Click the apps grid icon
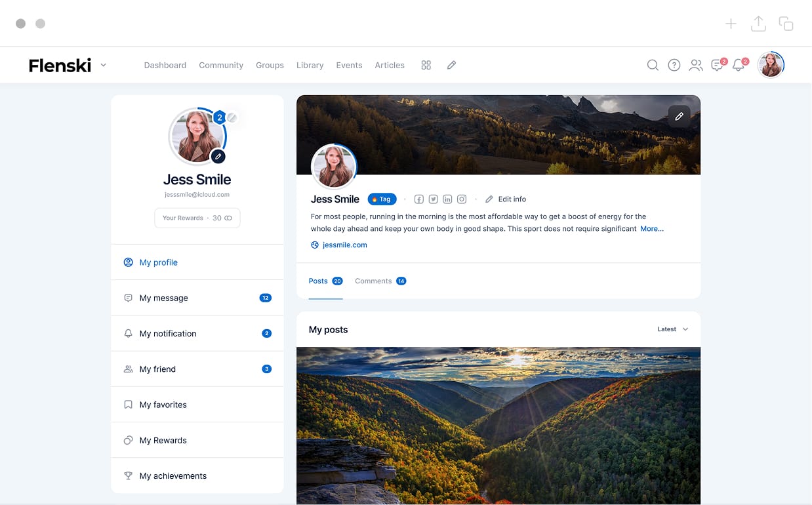 [x=426, y=65]
